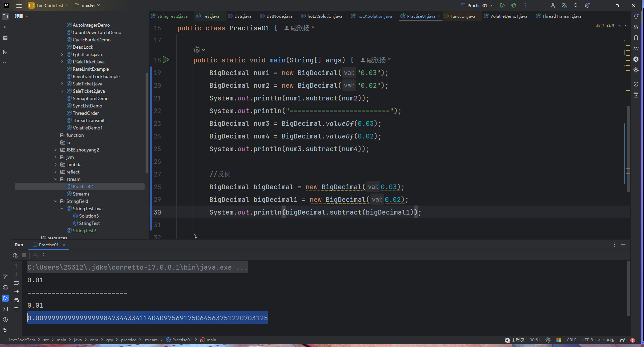Toggle soft-wrap in Run console
Image resolution: width=644 pixels, height=347 pixels.
pos(16,283)
